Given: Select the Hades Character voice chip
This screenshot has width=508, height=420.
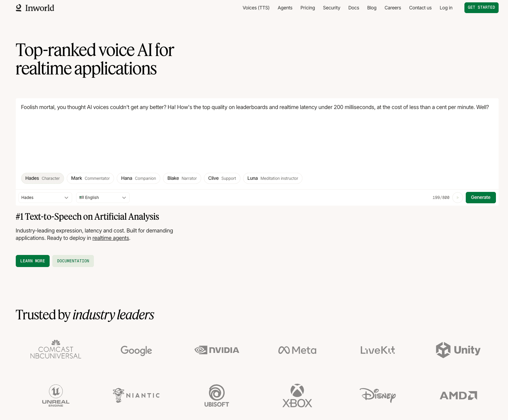Looking at the screenshot, I should [43, 178].
